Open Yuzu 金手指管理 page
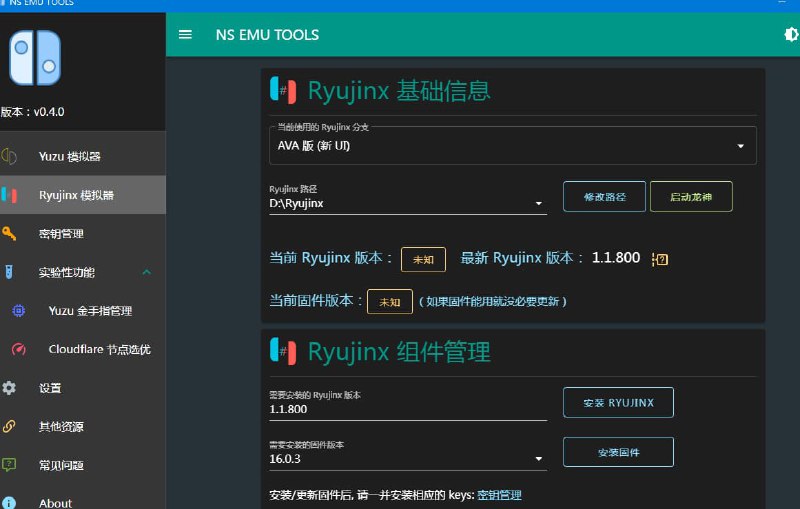Image resolution: width=800 pixels, height=509 pixels. pos(83,310)
